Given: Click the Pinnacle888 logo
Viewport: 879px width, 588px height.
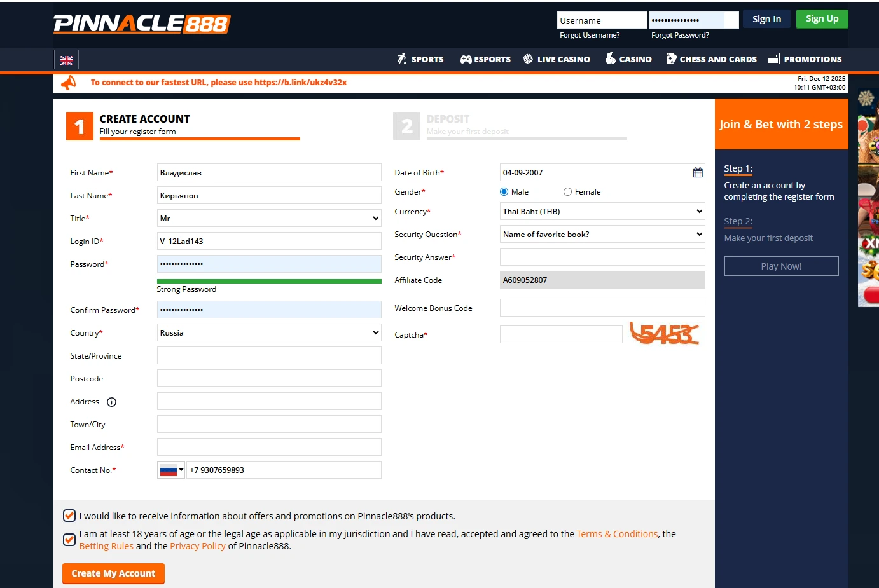Looking at the screenshot, I should (x=142, y=24).
